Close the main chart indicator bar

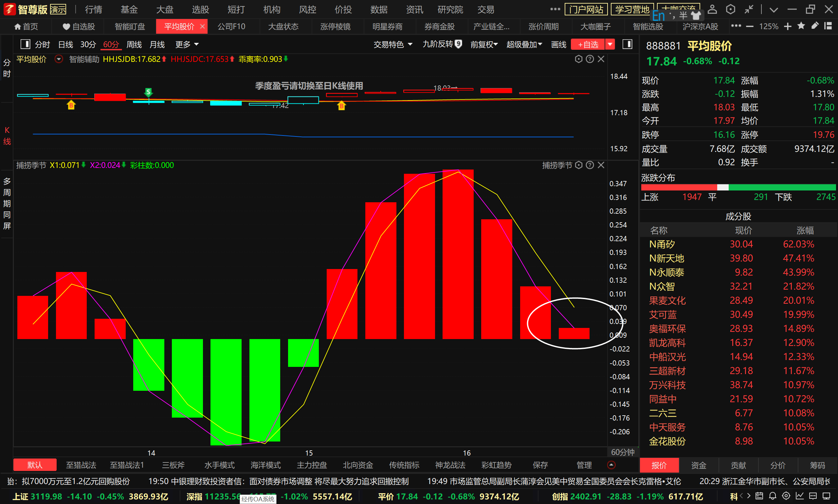601,59
